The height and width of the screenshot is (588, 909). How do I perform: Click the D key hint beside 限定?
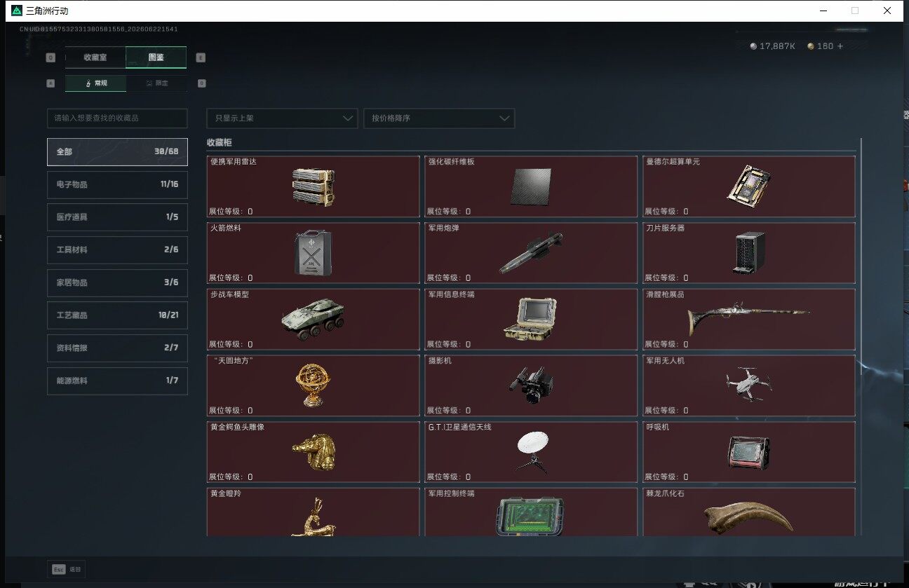[x=201, y=83]
